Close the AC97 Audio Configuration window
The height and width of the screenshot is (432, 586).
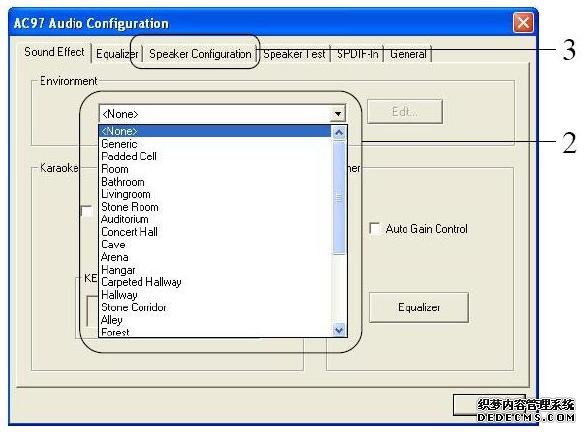tap(523, 22)
